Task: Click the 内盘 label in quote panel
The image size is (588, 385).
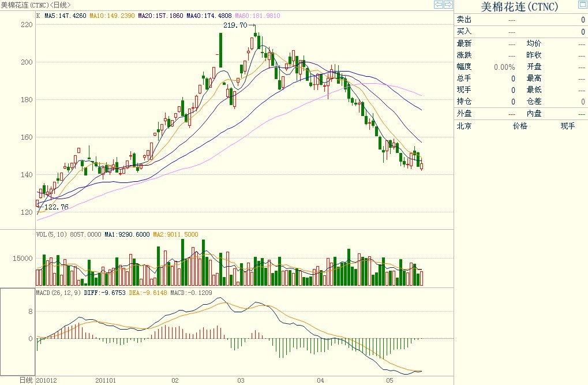Action: click(x=534, y=114)
